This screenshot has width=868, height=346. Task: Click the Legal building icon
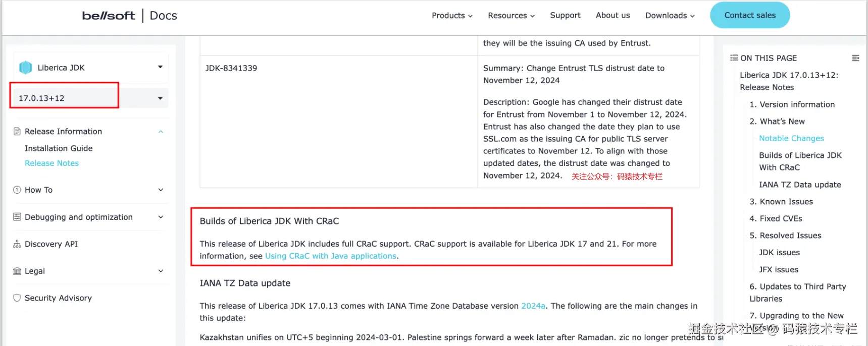17,271
